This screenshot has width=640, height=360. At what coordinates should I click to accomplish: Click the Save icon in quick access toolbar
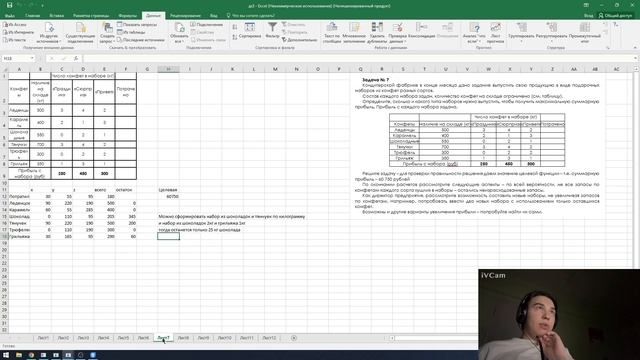[x=9, y=5]
